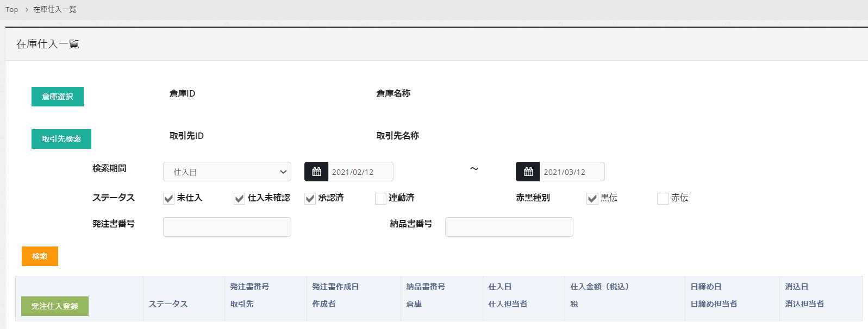Click the 仕入金額（税込） column header
868x329 pixels.
point(599,287)
